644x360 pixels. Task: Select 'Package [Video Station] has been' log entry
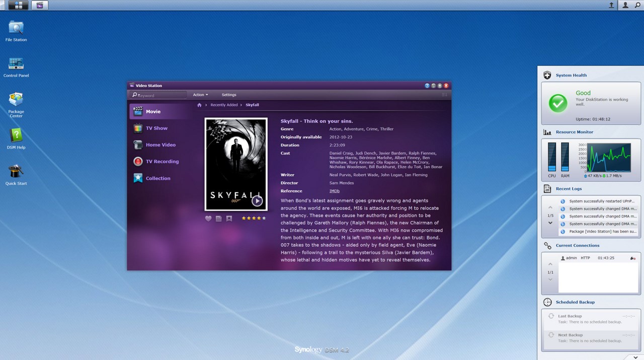click(599, 232)
